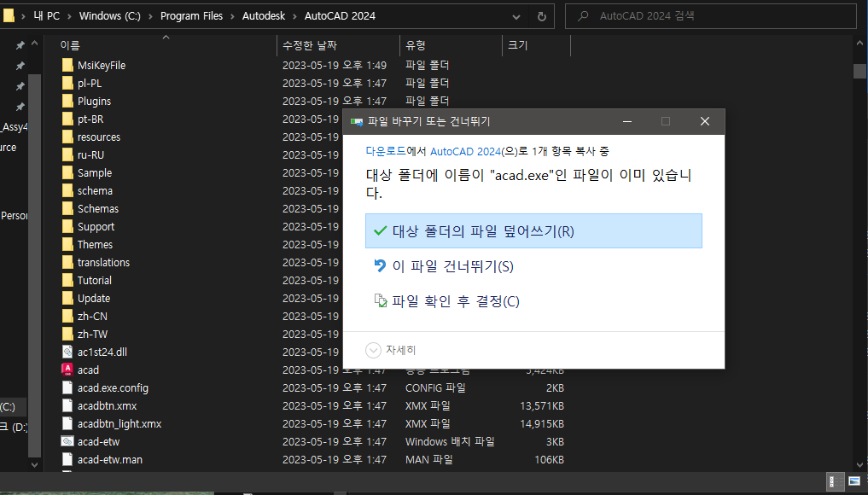Select the ac1st24.dll file
868x495 pixels.
(x=96, y=351)
